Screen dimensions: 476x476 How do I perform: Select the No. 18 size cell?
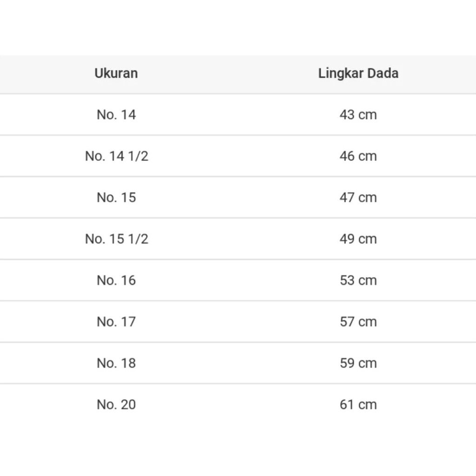coord(116,363)
